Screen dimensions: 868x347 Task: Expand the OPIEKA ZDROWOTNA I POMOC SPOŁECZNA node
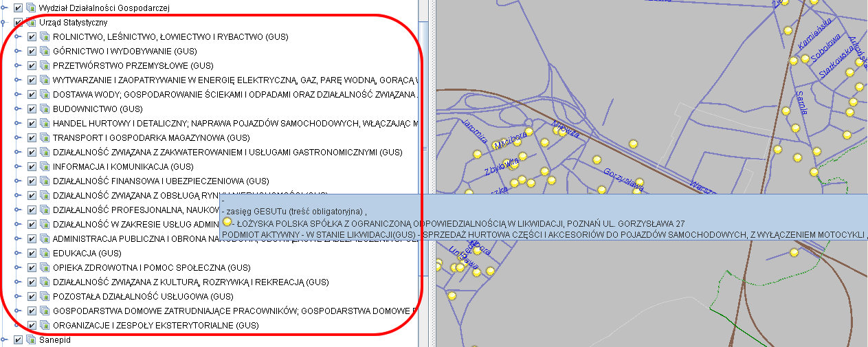click(x=19, y=267)
